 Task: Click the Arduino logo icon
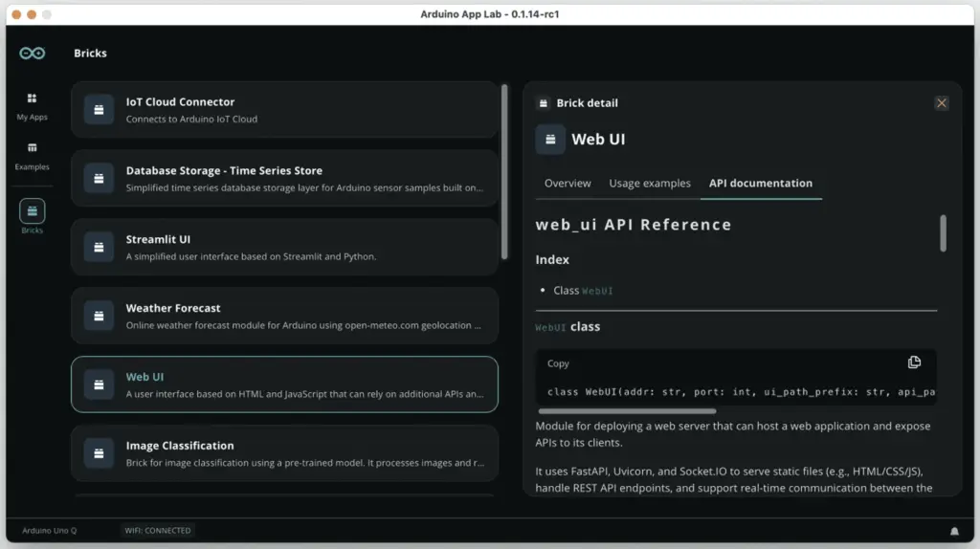[x=32, y=54]
